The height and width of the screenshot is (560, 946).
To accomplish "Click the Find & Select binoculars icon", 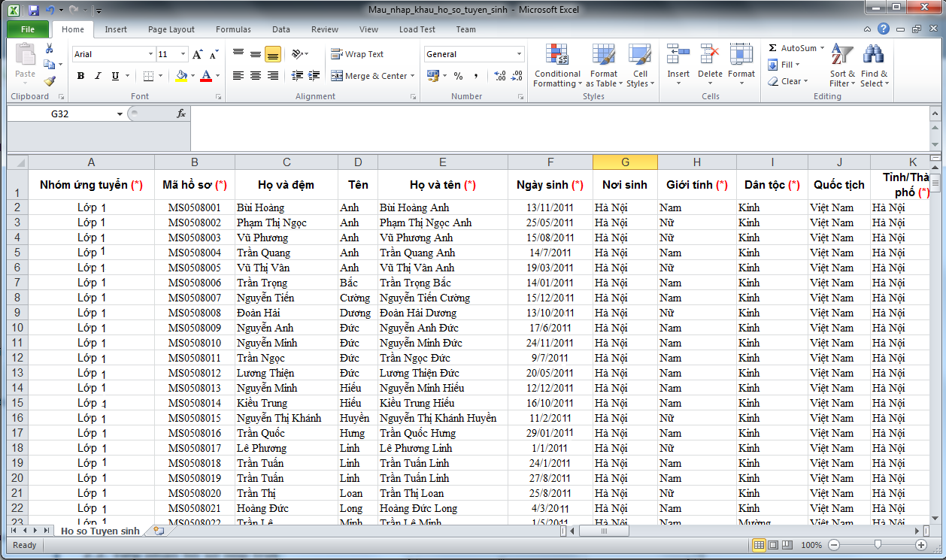I will (x=873, y=56).
